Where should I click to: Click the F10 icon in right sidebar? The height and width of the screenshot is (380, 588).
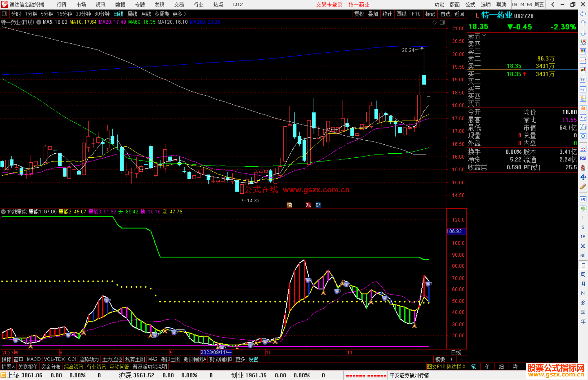click(583, 89)
